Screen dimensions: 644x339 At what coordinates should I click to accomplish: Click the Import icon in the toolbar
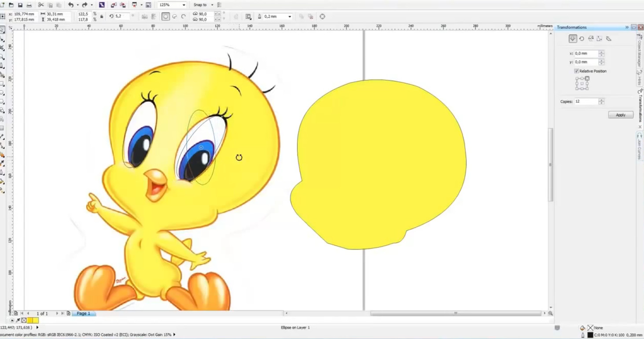click(x=114, y=5)
